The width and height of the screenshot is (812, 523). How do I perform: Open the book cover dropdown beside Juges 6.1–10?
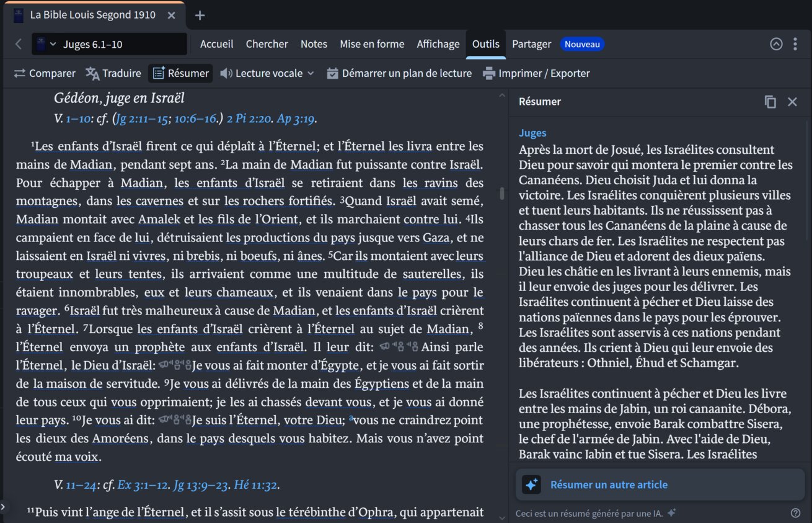[x=46, y=44]
